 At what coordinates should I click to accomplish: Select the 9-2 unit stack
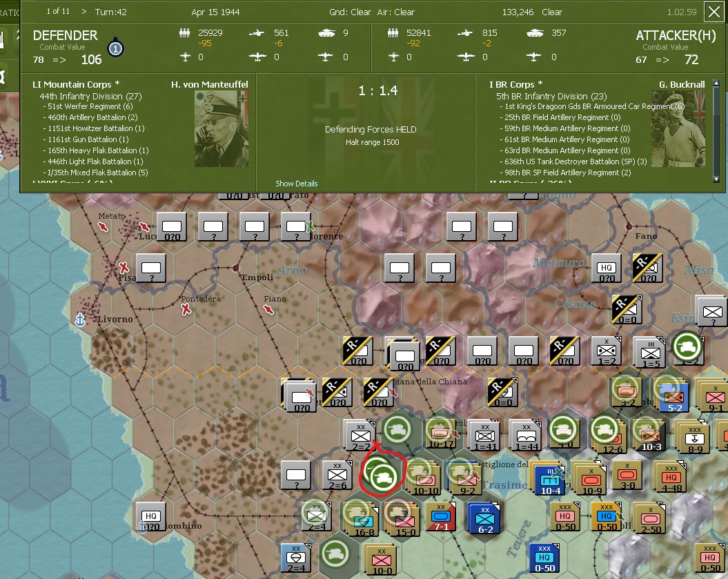pyautogui.click(x=466, y=478)
